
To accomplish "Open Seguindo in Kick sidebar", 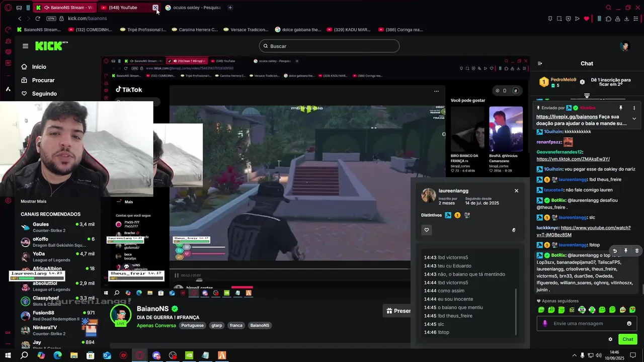I will [x=39, y=94].
